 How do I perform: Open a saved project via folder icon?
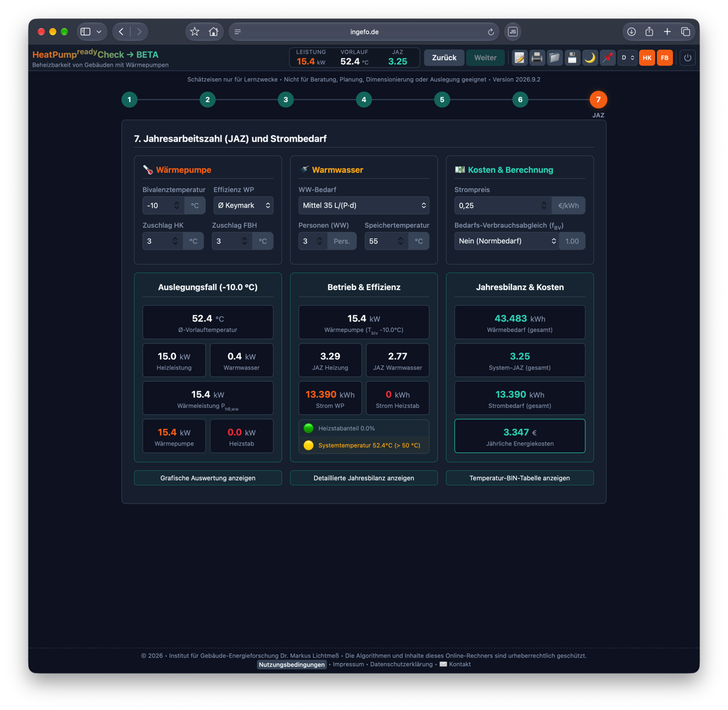(554, 58)
